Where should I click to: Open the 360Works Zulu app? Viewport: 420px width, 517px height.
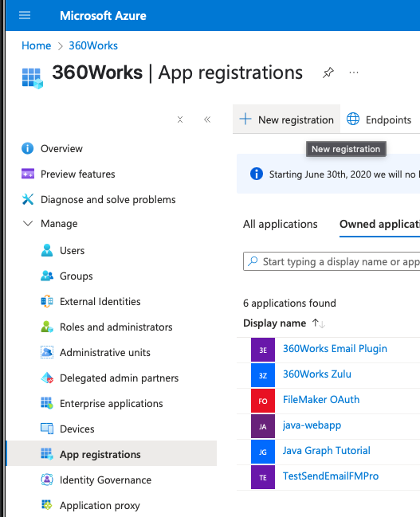[317, 374]
